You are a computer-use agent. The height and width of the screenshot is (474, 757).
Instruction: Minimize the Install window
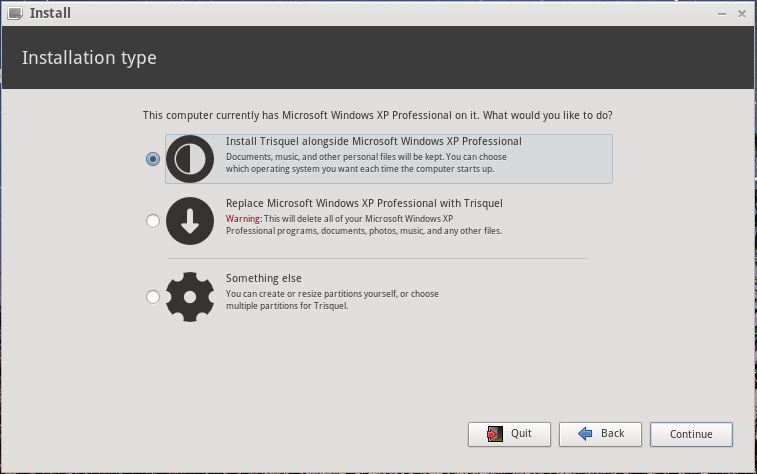[x=721, y=14]
